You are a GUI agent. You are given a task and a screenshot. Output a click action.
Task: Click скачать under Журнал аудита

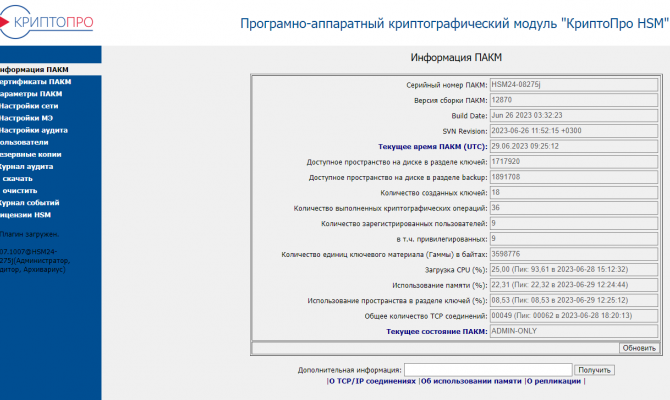pyautogui.click(x=18, y=179)
